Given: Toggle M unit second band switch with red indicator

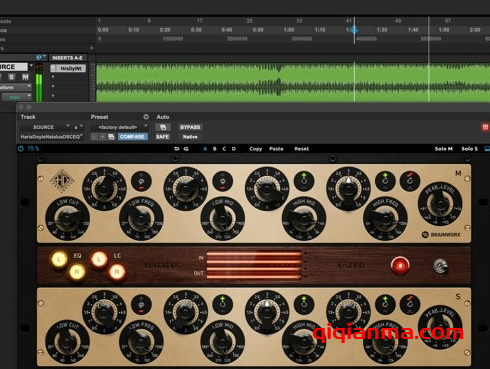Looking at the screenshot, I should 222,182.
